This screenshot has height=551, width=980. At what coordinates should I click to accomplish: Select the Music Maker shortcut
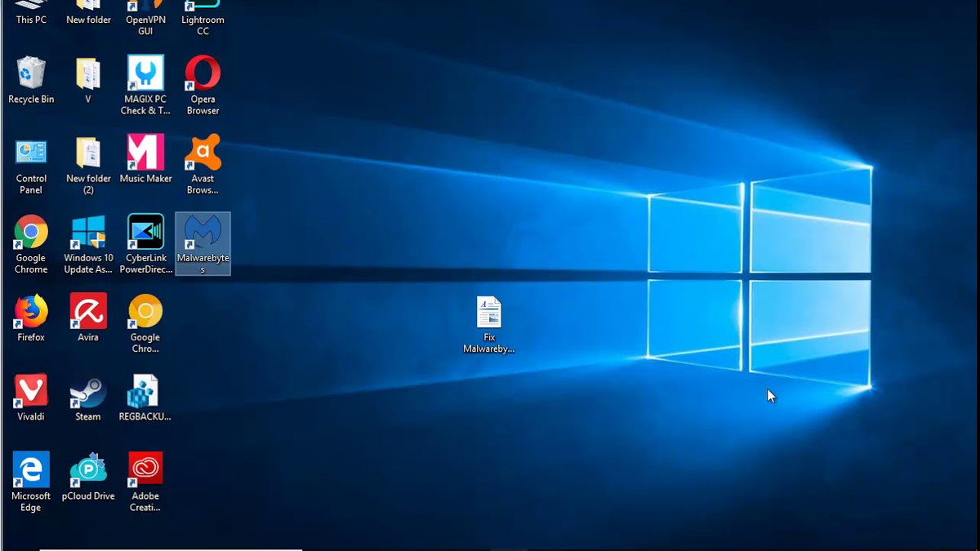pos(145,153)
